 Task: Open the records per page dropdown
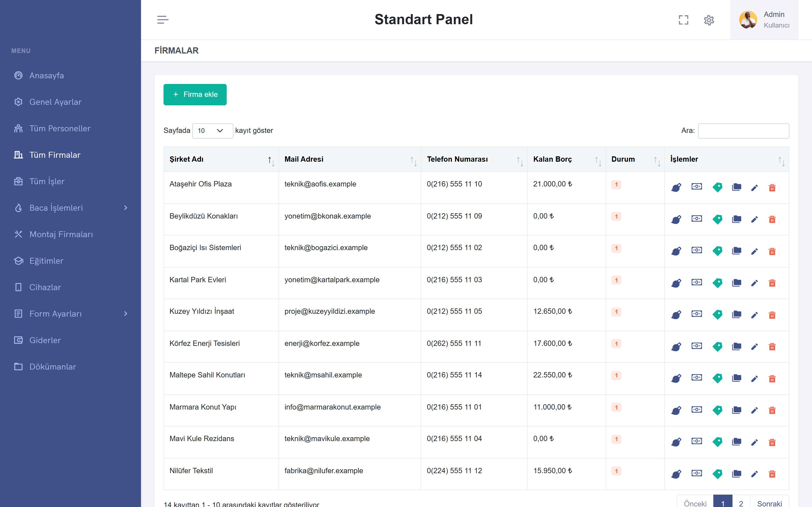212,131
